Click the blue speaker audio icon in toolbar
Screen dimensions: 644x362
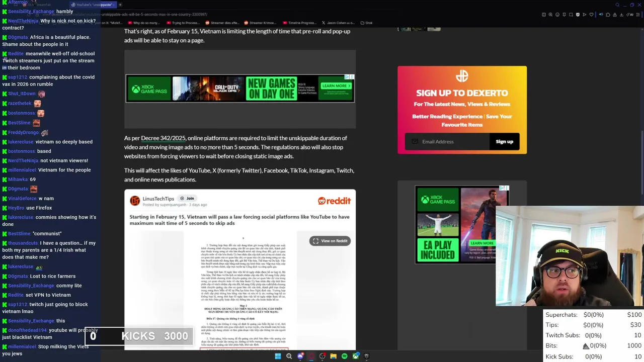[601, 15]
